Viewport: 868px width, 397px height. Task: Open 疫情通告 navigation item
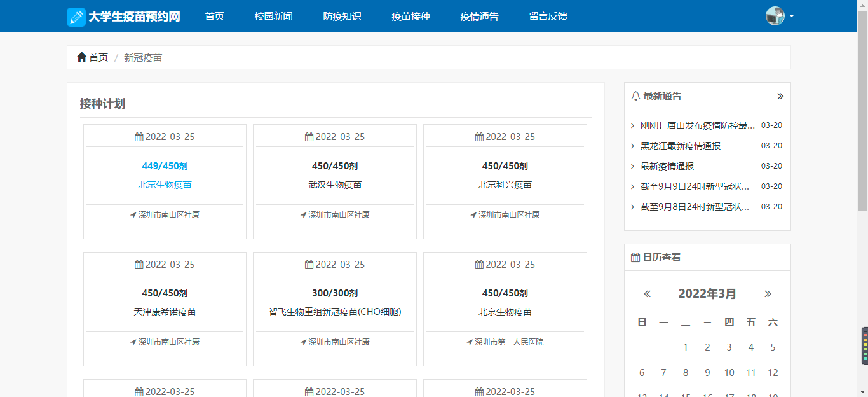pyautogui.click(x=480, y=17)
